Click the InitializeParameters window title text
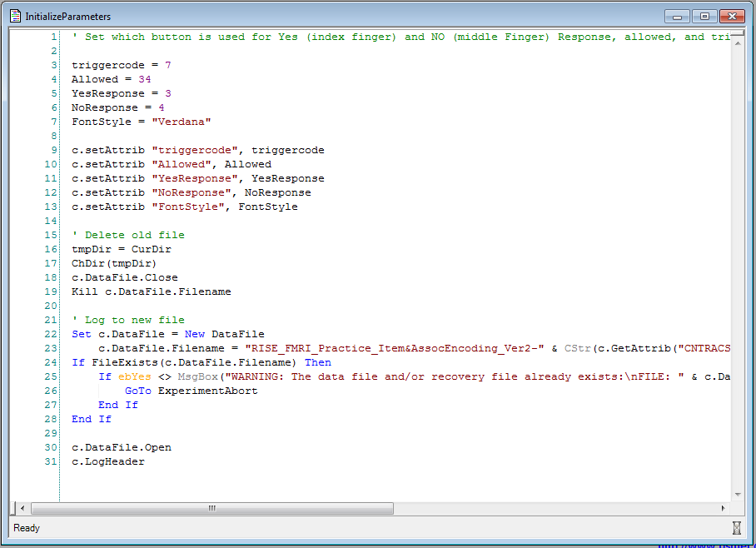 click(68, 17)
